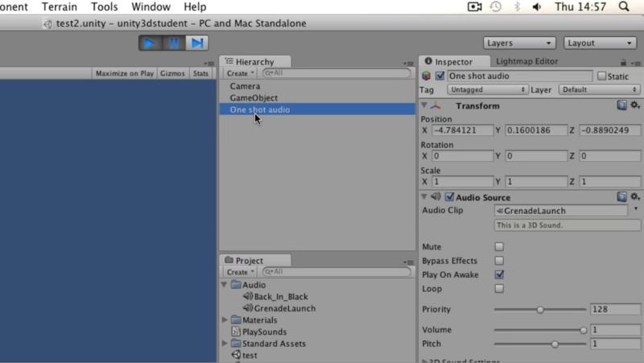Viewport: 644px width, 363px height.
Task: Expand the Standard Assets folder
Action: 225,343
